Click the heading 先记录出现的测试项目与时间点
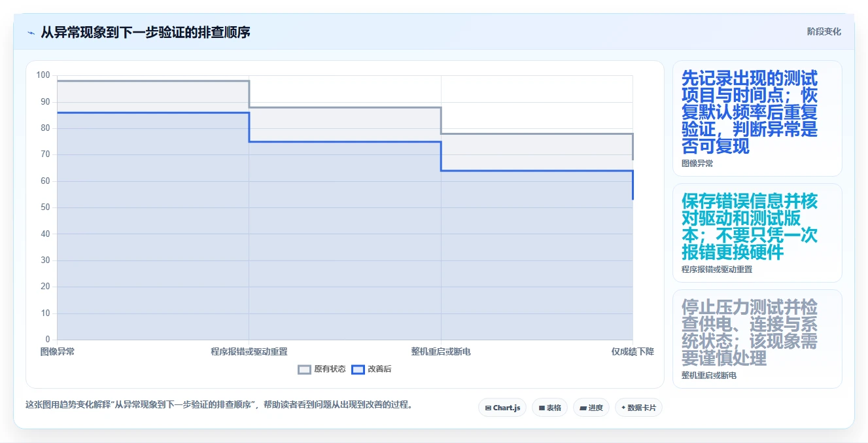 (x=750, y=112)
